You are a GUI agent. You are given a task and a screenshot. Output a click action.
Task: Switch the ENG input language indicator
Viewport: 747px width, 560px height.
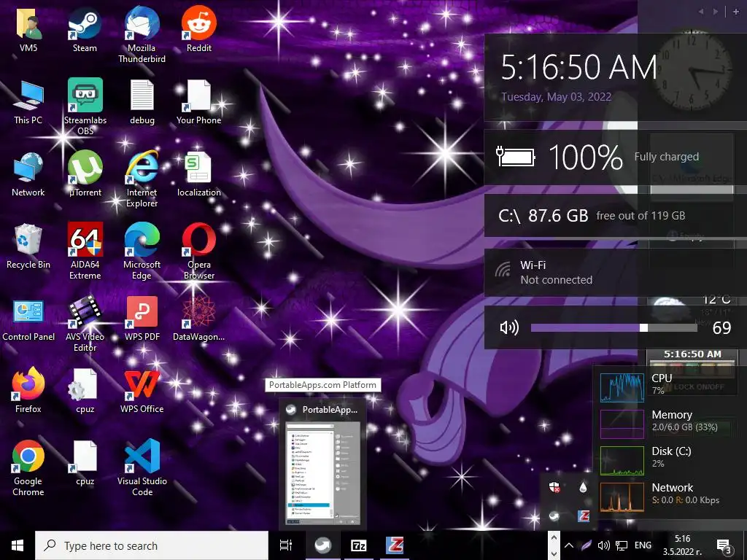[643, 545]
